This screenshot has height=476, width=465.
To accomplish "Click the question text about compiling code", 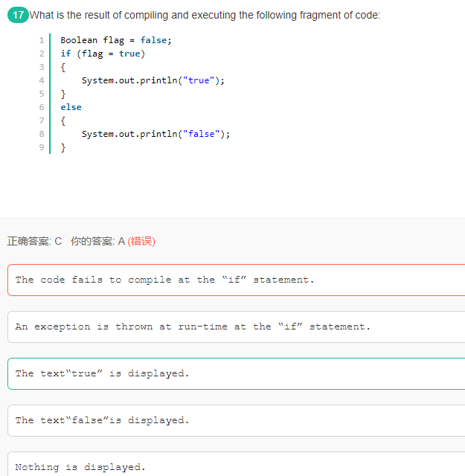I will 205,15.
